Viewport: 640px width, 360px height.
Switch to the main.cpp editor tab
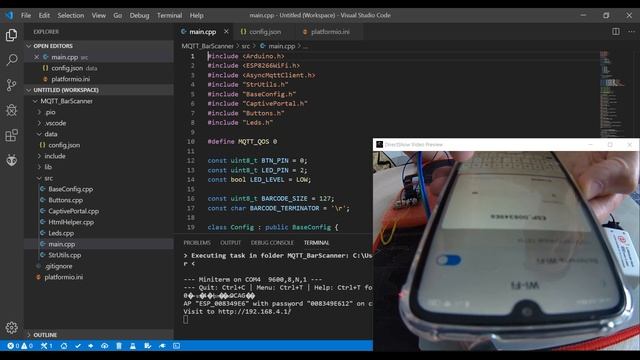[203, 32]
